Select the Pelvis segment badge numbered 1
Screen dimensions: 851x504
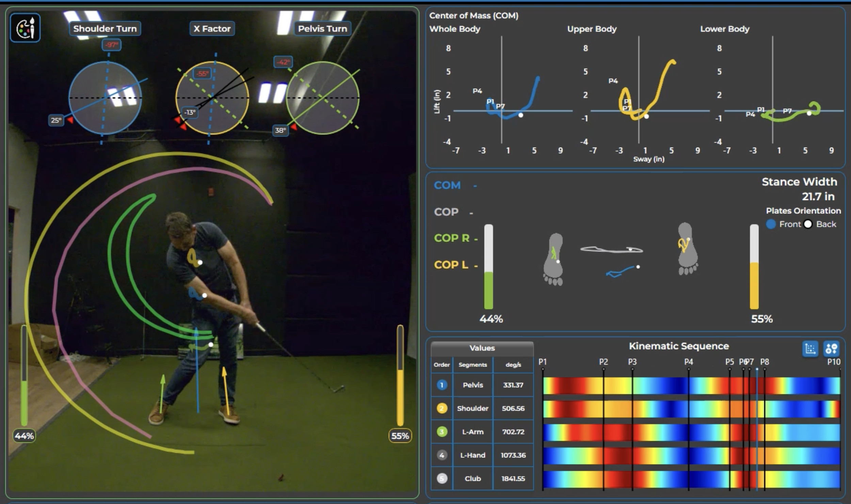coord(441,385)
